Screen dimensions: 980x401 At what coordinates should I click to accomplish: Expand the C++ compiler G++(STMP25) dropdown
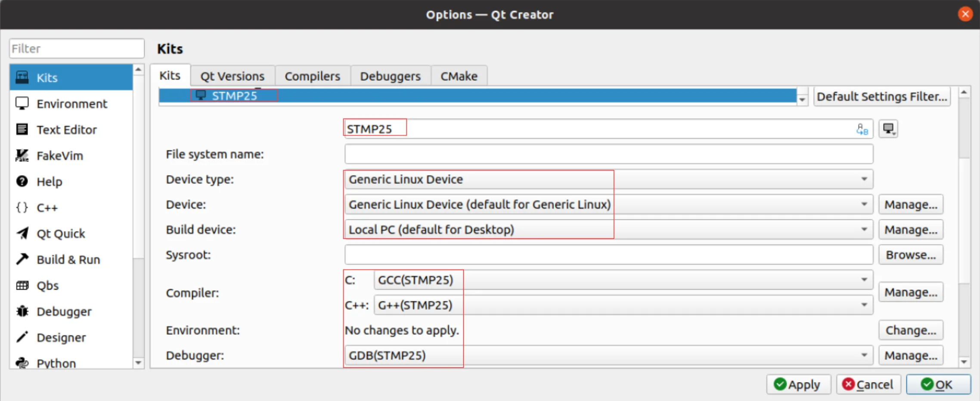coord(623,305)
